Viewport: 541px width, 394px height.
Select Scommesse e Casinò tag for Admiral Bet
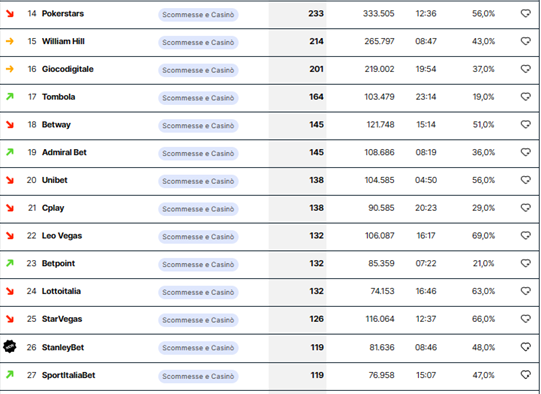[x=198, y=153]
